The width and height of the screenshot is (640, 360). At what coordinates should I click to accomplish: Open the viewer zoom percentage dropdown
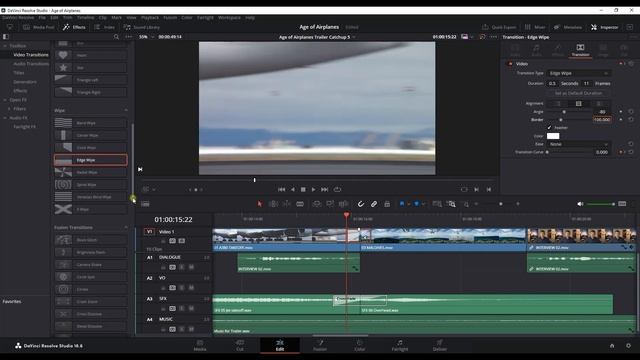coord(146,37)
